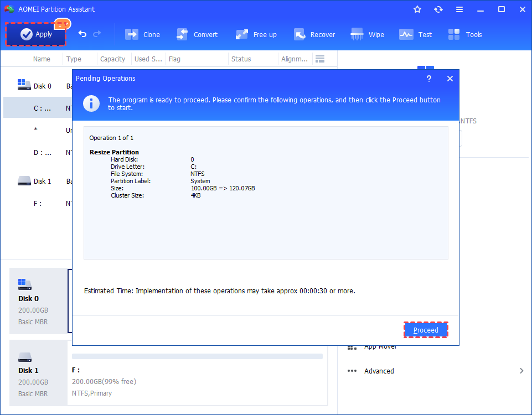Select the F: partition row in list
The height and width of the screenshot is (415, 532).
tap(38, 204)
